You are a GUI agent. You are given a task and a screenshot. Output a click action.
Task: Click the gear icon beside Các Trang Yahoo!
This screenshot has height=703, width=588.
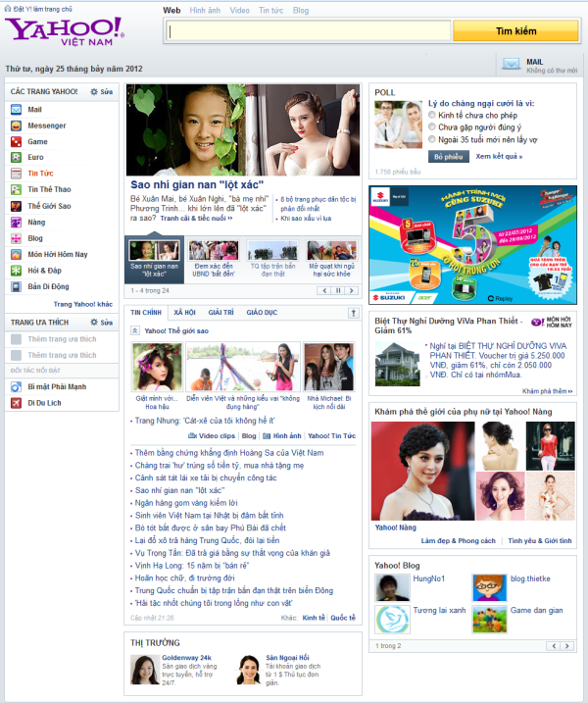(94, 91)
